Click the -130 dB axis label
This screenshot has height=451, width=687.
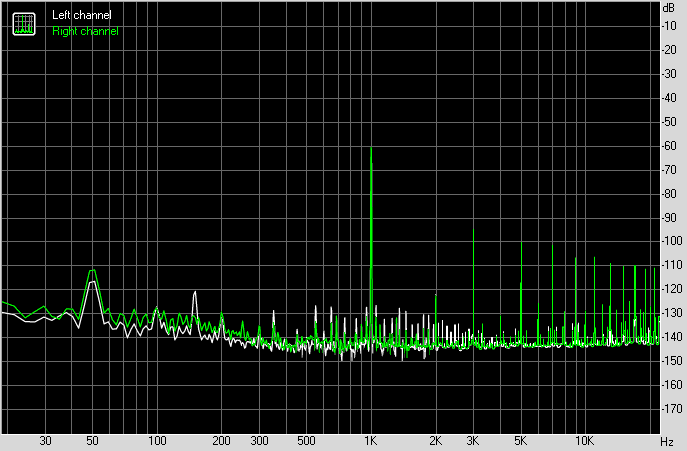click(672, 313)
